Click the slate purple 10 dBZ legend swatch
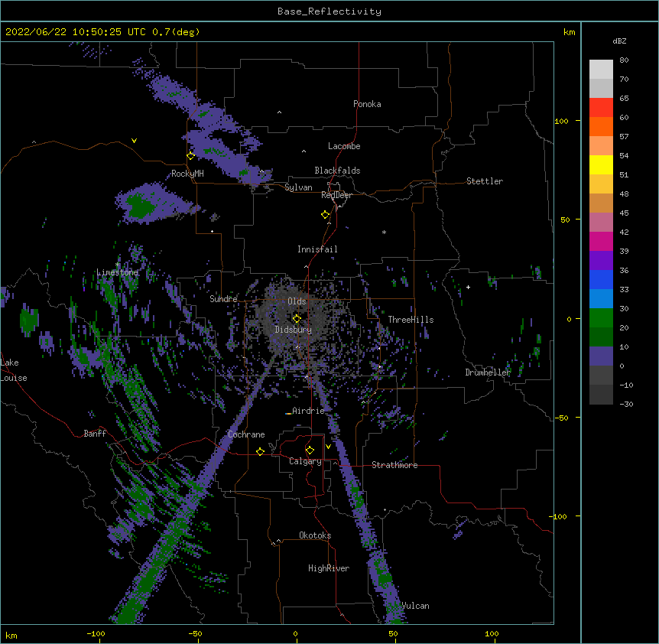The width and height of the screenshot is (659, 644). tap(601, 356)
